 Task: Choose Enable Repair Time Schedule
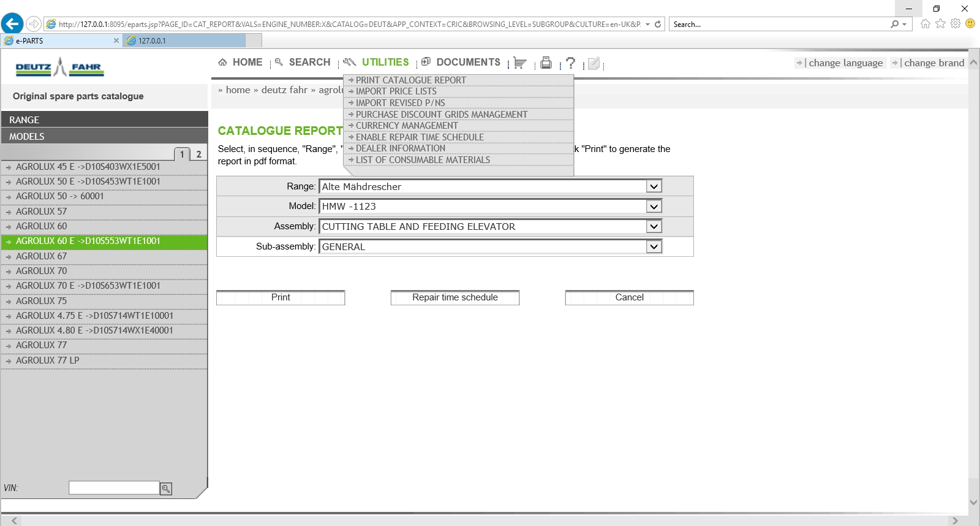coord(420,137)
